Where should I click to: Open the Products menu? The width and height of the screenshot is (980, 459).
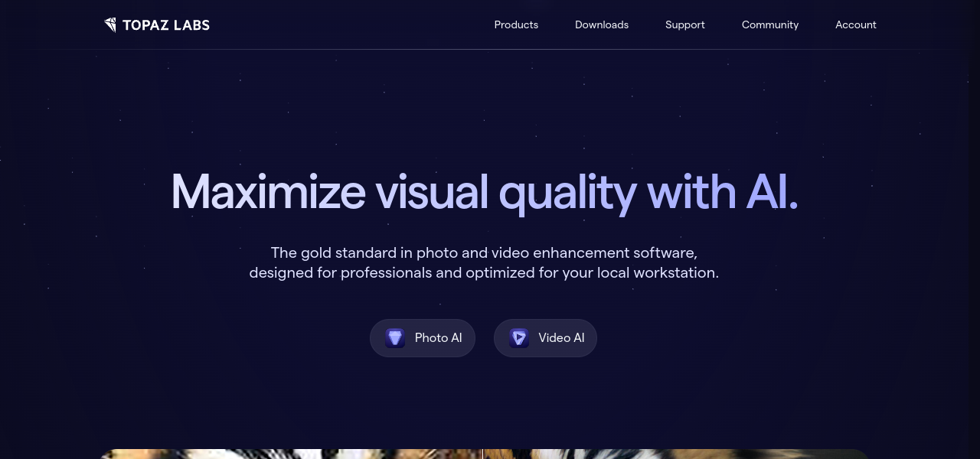click(516, 24)
